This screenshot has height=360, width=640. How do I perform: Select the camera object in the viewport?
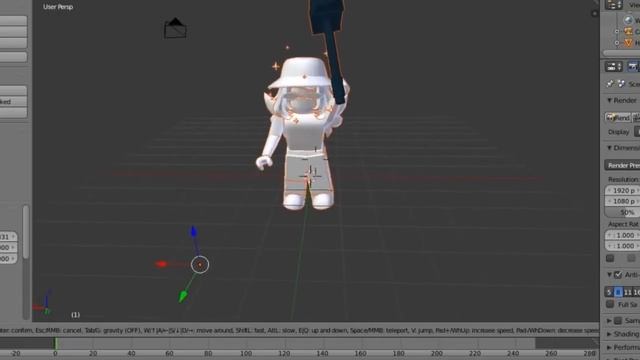coord(176,29)
